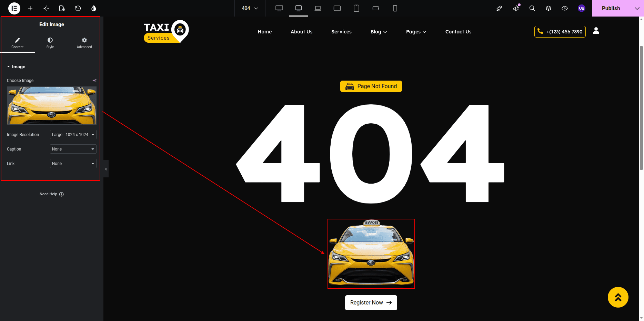The width and height of the screenshot is (644, 321).
Task: Open Services navigation link
Action: pyautogui.click(x=342, y=32)
